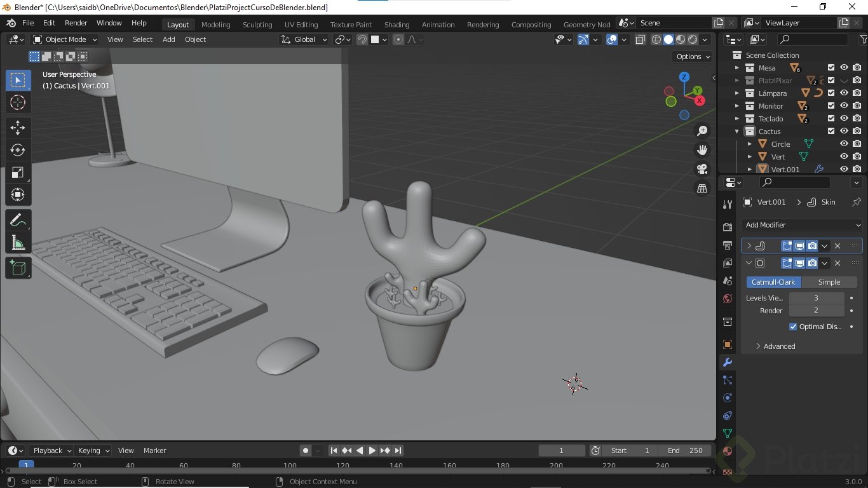Choose the Measure tool
This screenshot has width=868, height=488.
pos(18,243)
